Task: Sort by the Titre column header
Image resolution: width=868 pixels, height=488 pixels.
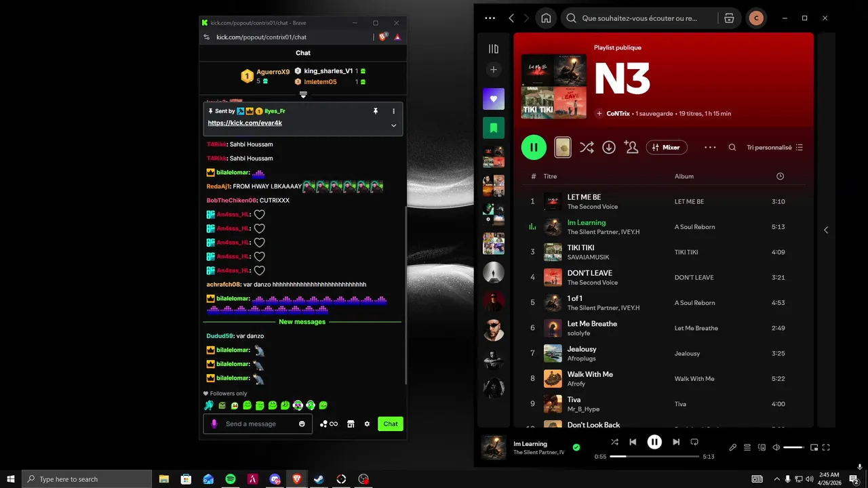Action: pyautogui.click(x=550, y=176)
